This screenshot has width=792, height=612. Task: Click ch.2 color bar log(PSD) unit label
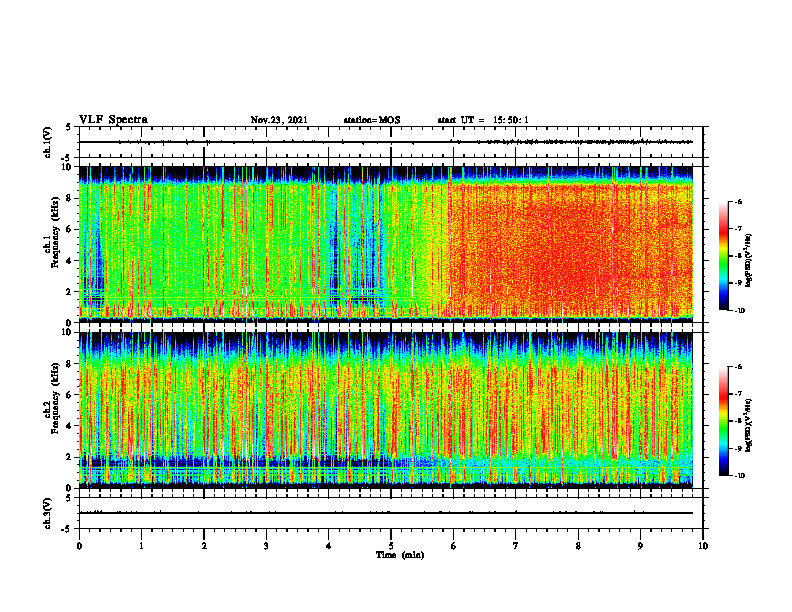pyautogui.click(x=749, y=426)
